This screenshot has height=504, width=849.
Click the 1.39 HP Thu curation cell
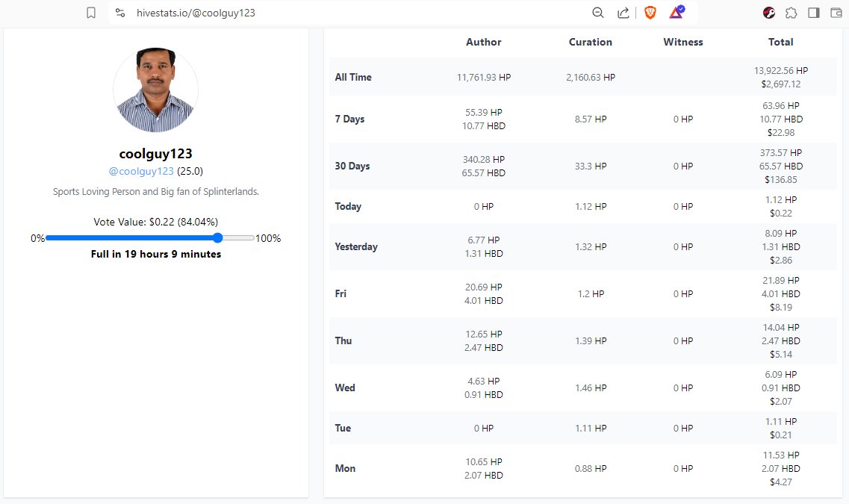pyautogui.click(x=590, y=341)
